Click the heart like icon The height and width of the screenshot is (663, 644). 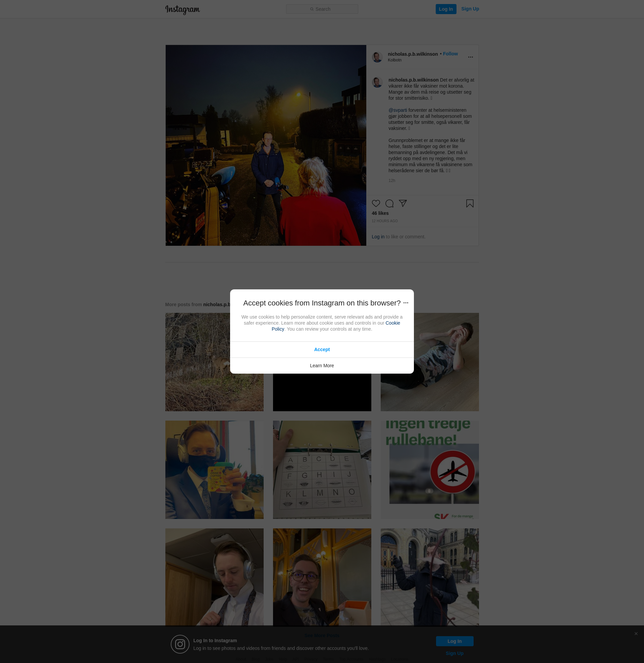376,203
